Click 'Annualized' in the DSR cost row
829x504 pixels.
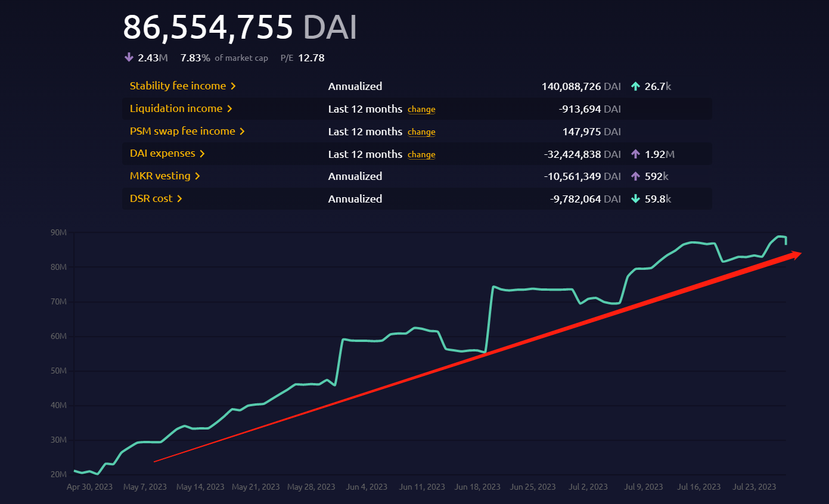pos(355,200)
